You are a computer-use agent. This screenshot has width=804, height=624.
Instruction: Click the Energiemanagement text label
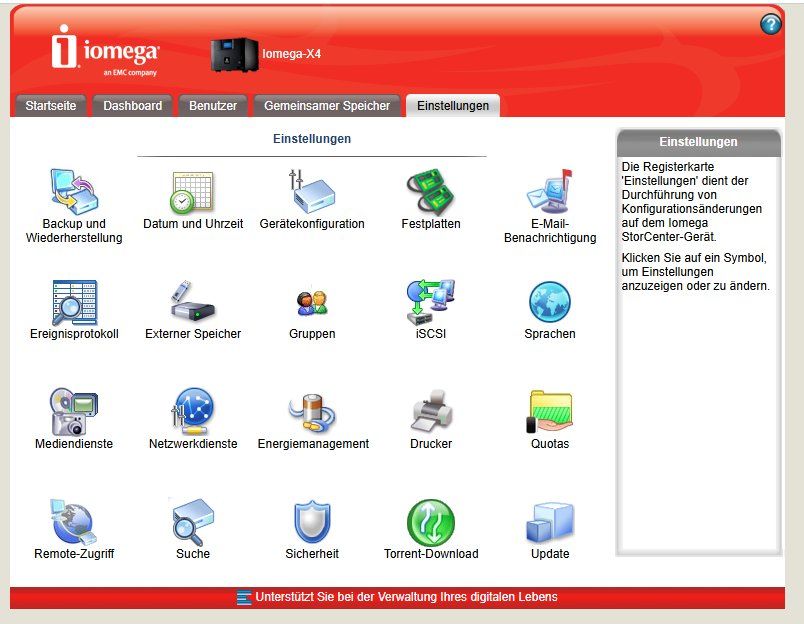tap(313, 444)
